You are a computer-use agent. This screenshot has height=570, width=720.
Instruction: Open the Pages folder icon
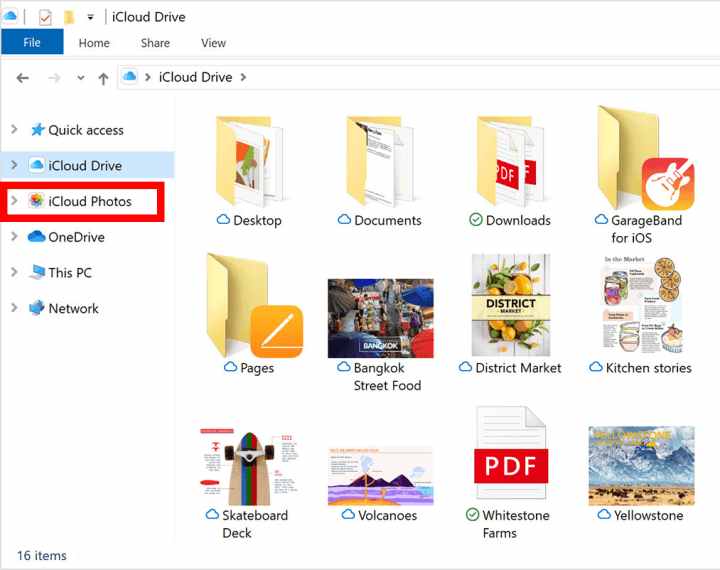(x=255, y=305)
